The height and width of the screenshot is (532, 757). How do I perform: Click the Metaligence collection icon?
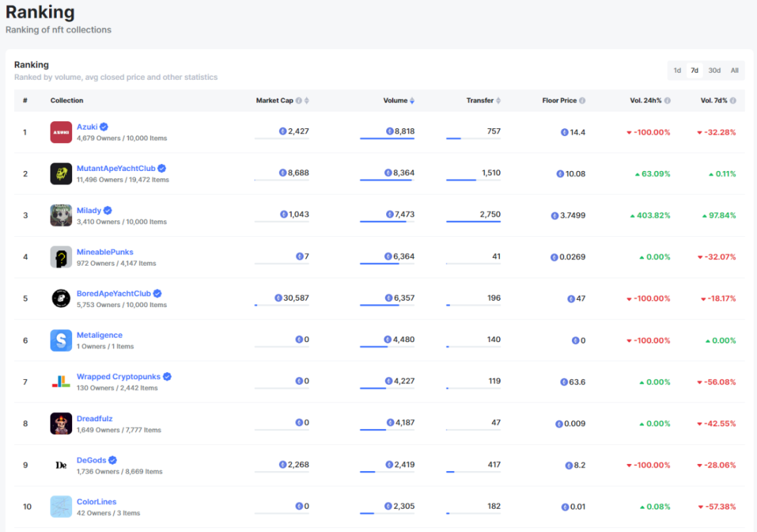point(61,341)
